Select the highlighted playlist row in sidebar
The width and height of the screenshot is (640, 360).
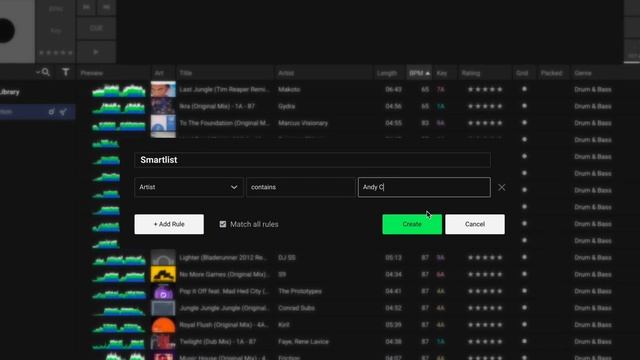(38, 112)
